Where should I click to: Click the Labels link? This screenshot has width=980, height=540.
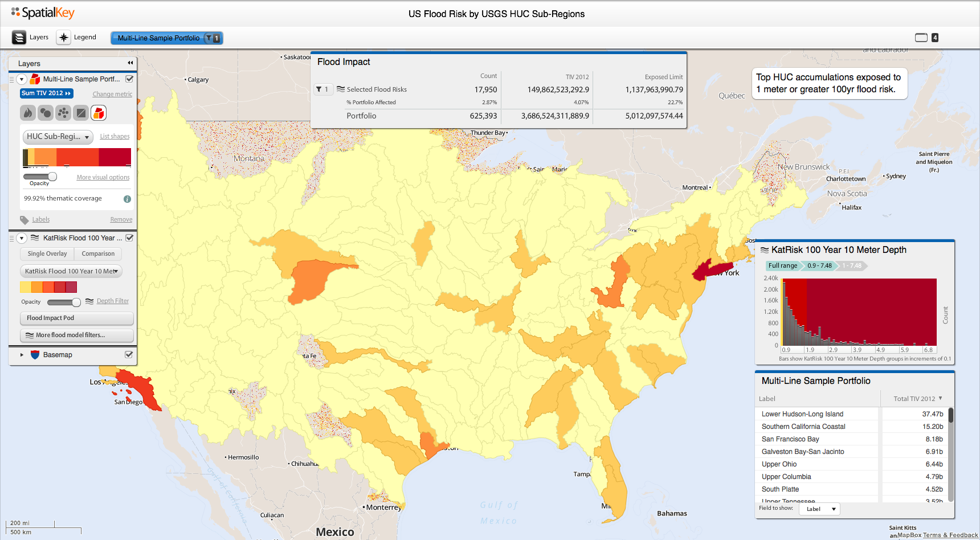click(x=40, y=220)
